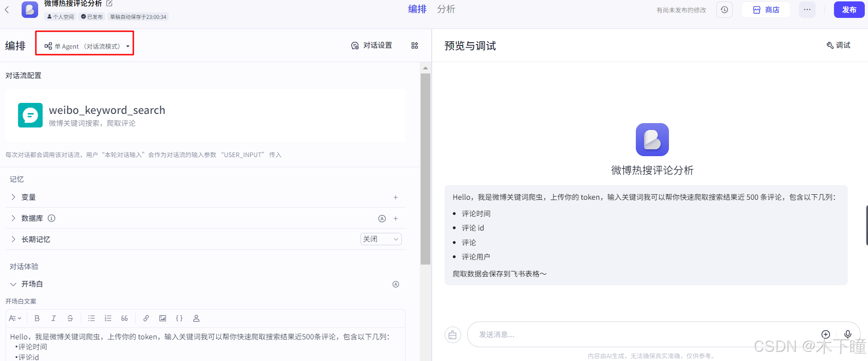This screenshot has width=868, height=361.
Task: Toggle bold formatting in 开场白 editor
Action: pyautogui.click(x=37, y=318)
